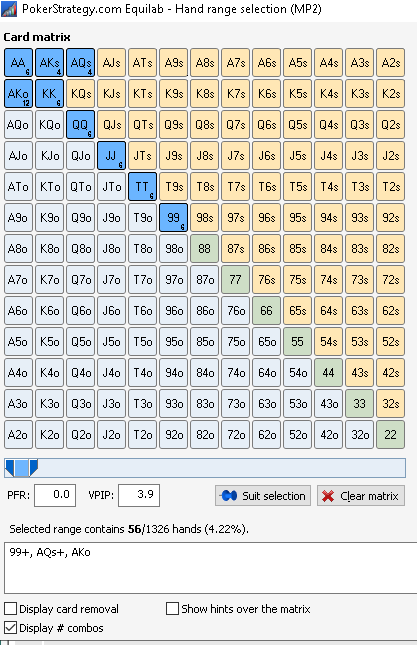The image size is (417, 645).
Task: Select the 98s cell
Action: [x=204, y=218]
